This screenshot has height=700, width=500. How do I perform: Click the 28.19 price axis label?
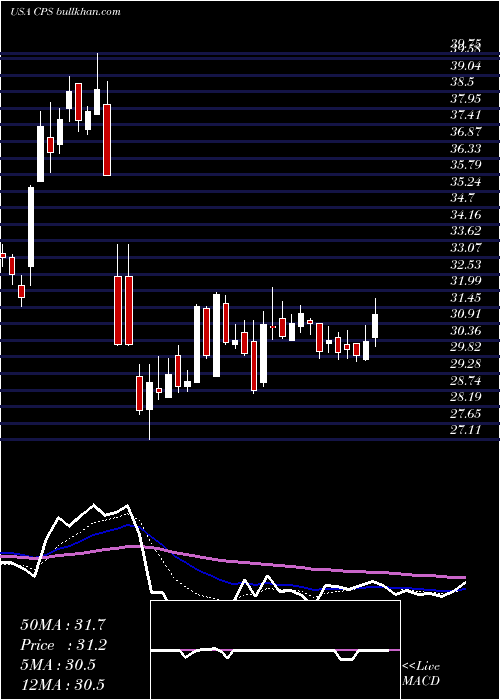pos(466,397)
